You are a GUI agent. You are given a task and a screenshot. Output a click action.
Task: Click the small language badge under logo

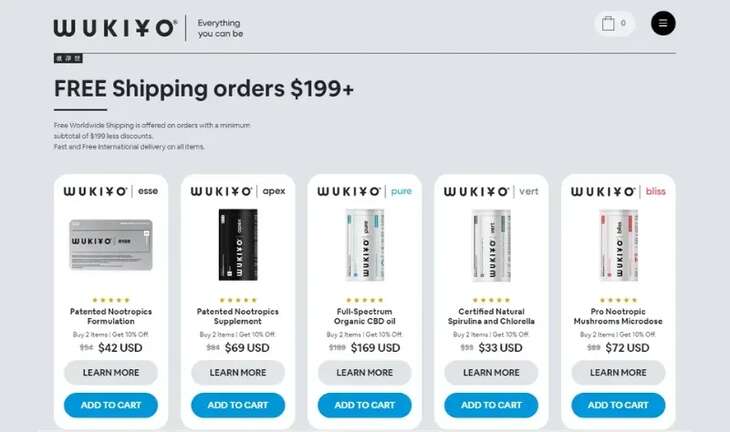tap(68, 58)
